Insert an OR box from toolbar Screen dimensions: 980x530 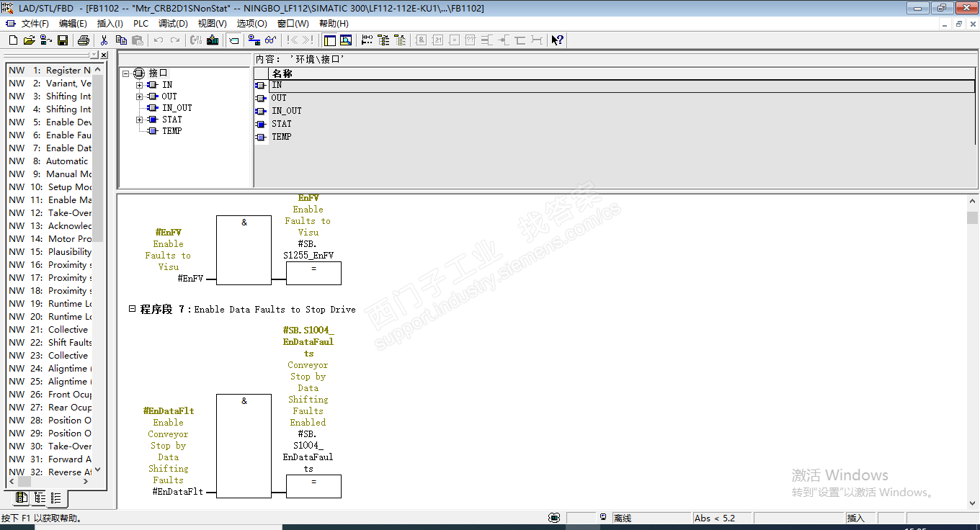(437, 40)
